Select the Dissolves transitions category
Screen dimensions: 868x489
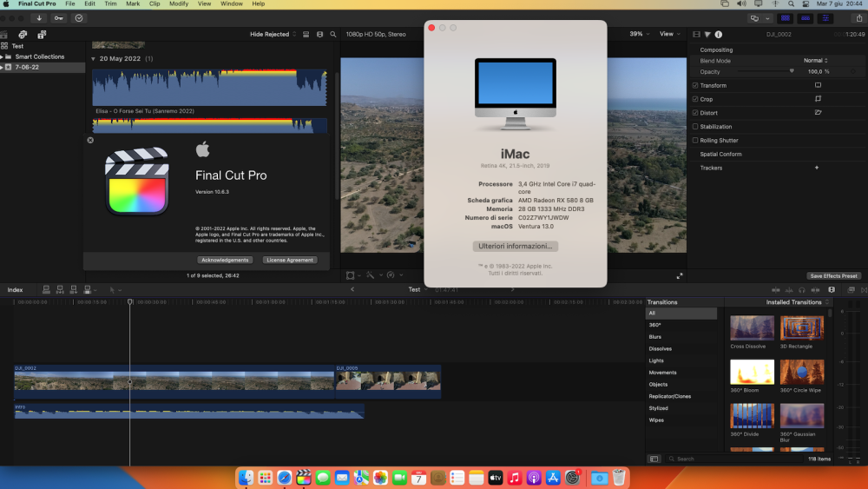pyautogui.click(x=660, y=349)
